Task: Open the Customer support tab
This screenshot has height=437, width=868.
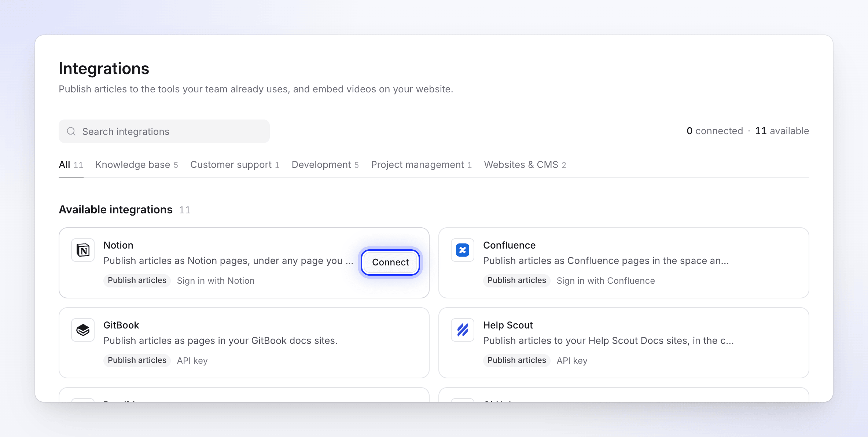Action: 235,165
